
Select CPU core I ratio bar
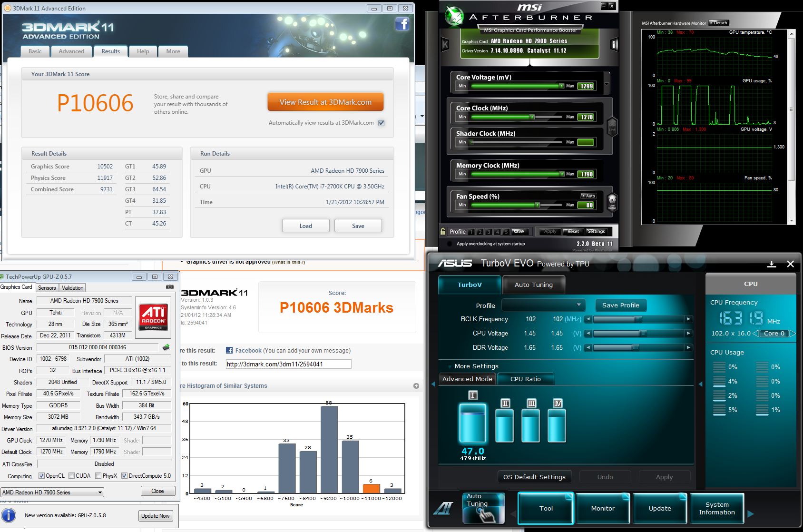(x=472, y=423)
